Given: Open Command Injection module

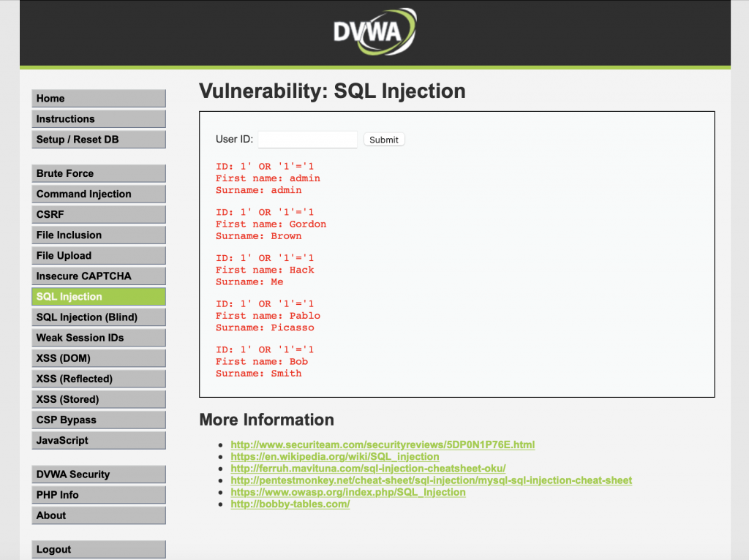Looking at the screenshot, I should tap(99, 194).
